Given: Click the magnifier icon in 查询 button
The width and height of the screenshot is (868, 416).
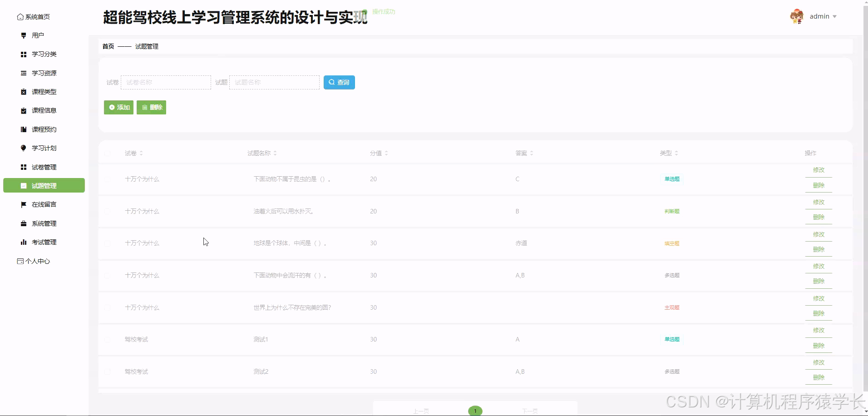Looking at the screenshot, I should point(332,82).
